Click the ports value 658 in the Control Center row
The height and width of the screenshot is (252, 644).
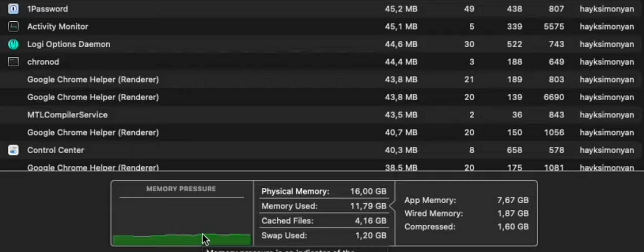[x=514, y=150]
